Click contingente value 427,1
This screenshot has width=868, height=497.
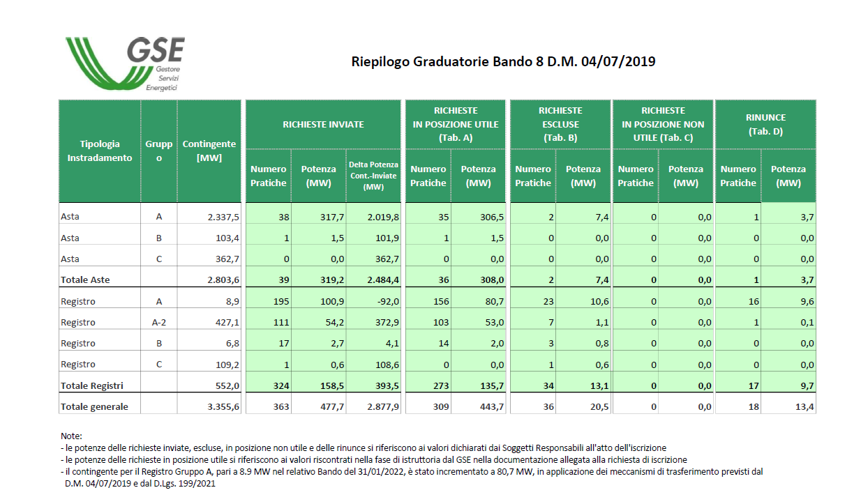pos(227,322)
